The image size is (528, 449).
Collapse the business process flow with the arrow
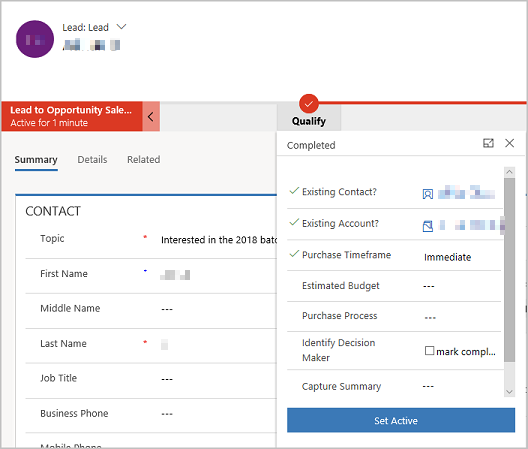click(151, 117)
